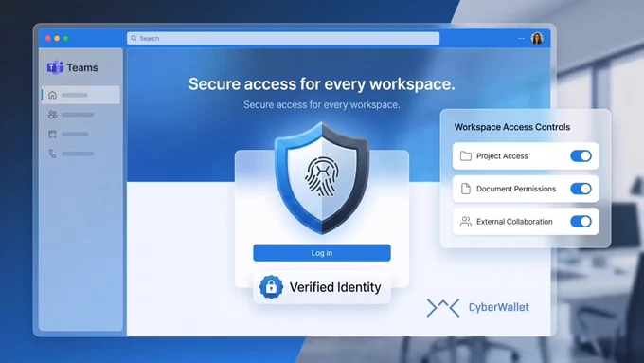Click the search magnifier icon
This screenshot has width=644, height=363.
tap(134, 38)
